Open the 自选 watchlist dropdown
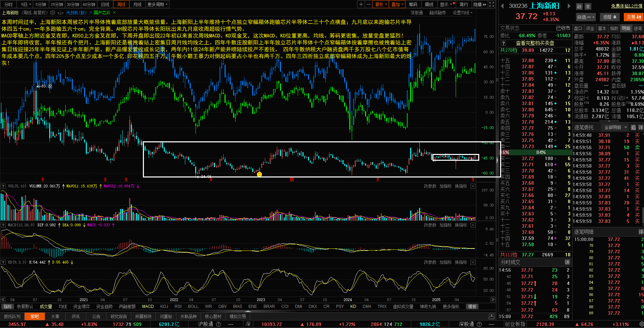This screenshot has height=328, width=644. click(x=586, y=17)
